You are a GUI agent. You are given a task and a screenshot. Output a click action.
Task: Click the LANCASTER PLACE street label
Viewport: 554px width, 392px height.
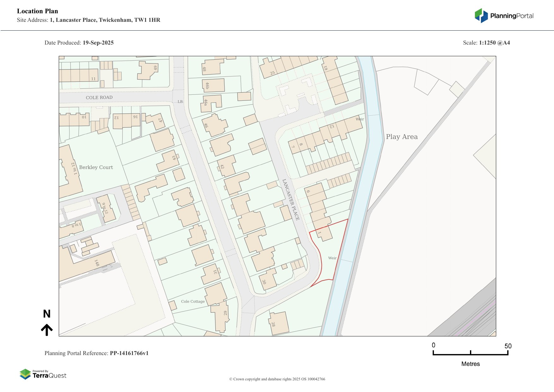pos(291,200)
